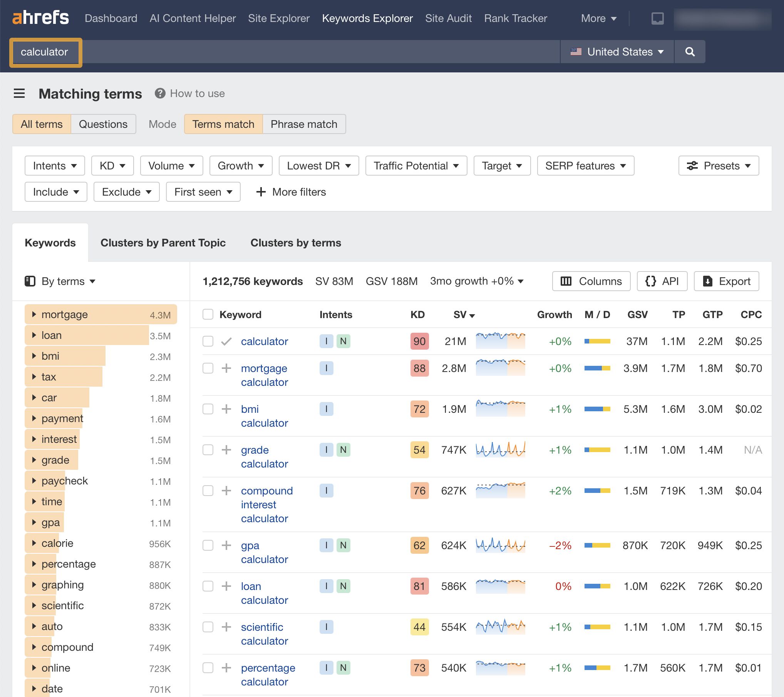The image size is (784, 697).
Task: Click the mobile/desktop ratio bar for calculator
Action: coord(597,341)
